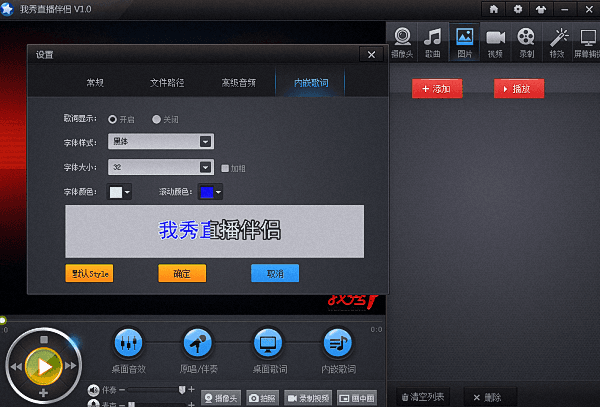Expand the 字体样式 font dropdown arrow
The image size is (600, 407).
[x=205, y=142]
